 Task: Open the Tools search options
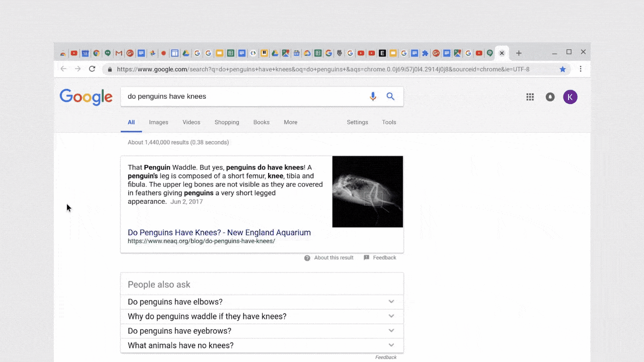[x=389, y=122]
